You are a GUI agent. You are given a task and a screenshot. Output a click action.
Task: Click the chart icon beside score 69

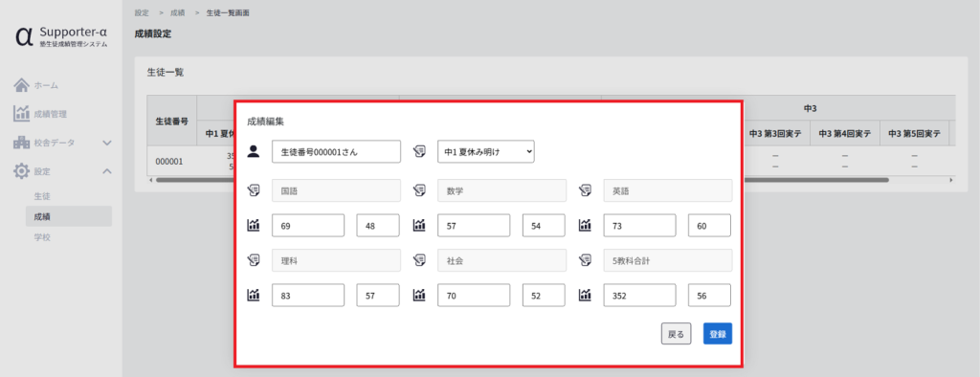pyautogui.click(x=254, y=225)
